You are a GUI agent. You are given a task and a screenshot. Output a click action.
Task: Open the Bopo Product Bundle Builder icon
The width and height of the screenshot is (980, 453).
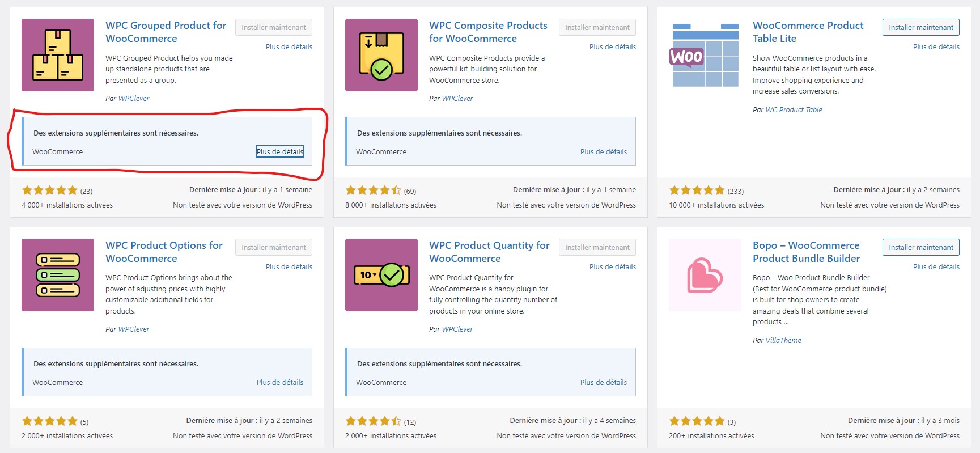point(705,275)
